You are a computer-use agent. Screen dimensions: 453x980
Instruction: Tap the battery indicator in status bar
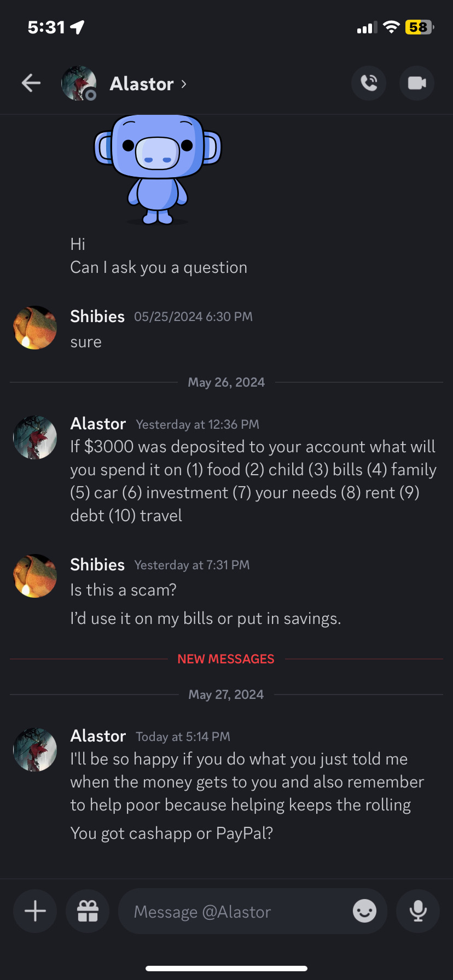coord(419,27)
